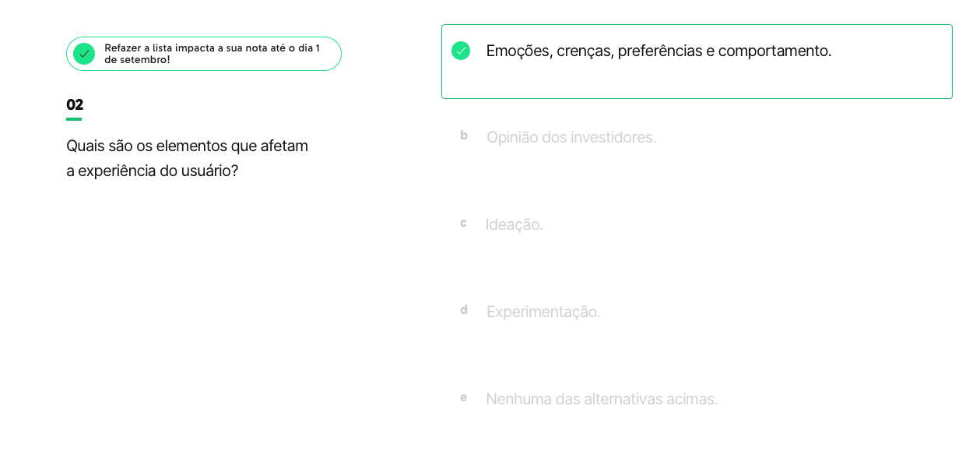Pick the answer "Experimentação."

tap(543, 312)
